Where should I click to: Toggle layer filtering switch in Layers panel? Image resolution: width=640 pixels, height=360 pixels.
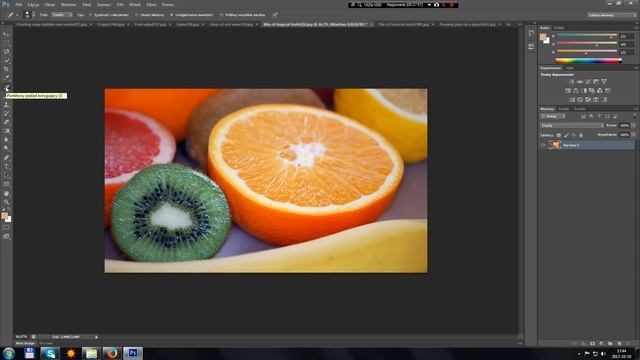634,116
